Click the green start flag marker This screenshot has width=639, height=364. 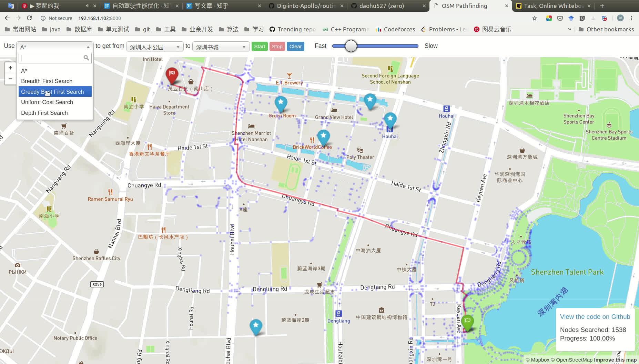467,323
